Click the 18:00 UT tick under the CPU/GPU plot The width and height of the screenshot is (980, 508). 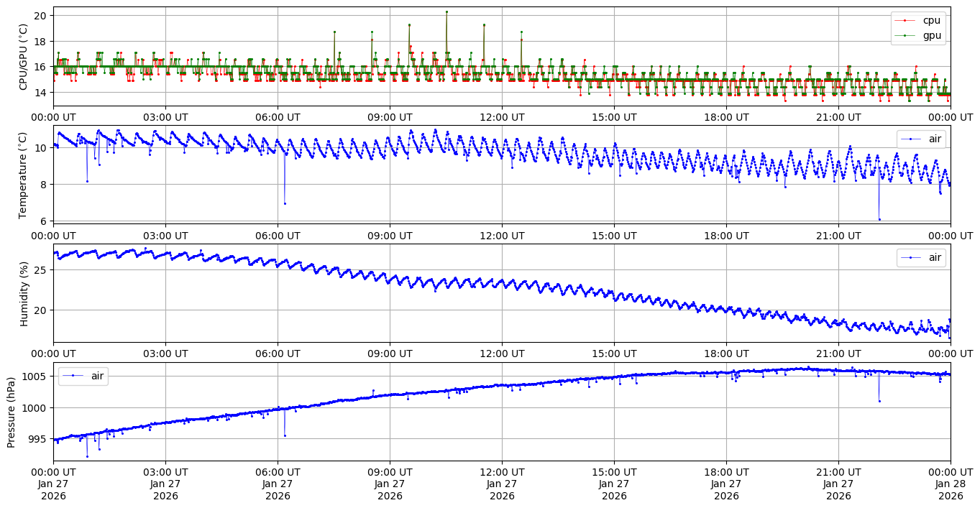[726, 116]
